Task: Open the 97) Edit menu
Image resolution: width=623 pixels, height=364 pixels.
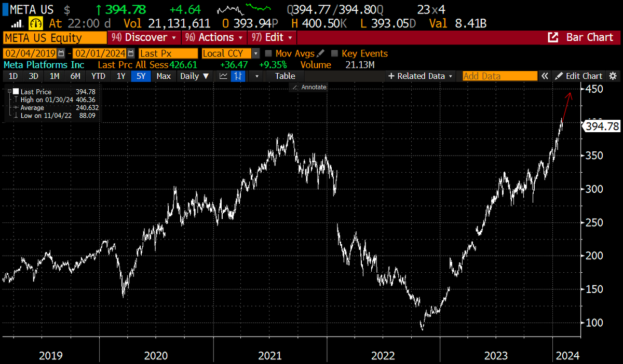Action: 272,37
